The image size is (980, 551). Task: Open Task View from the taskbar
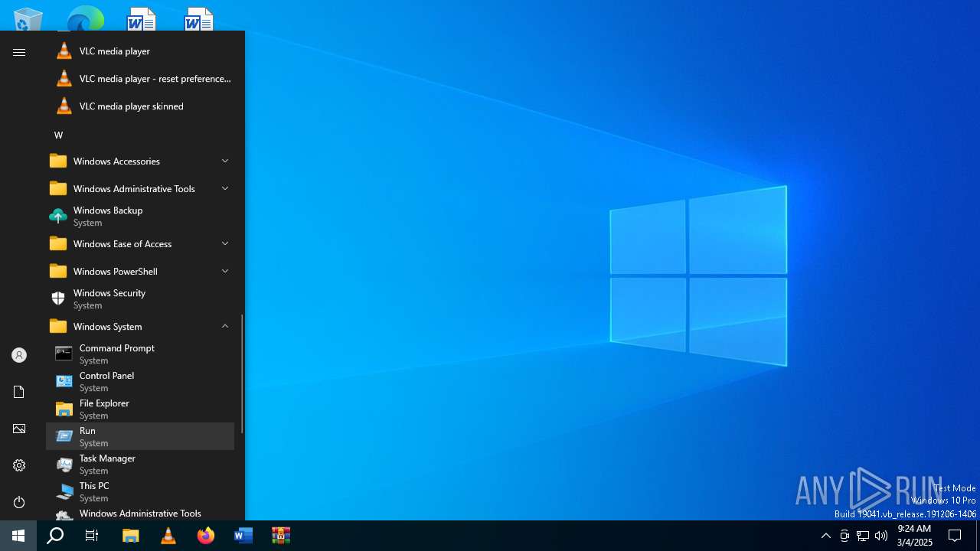point(92,536)
